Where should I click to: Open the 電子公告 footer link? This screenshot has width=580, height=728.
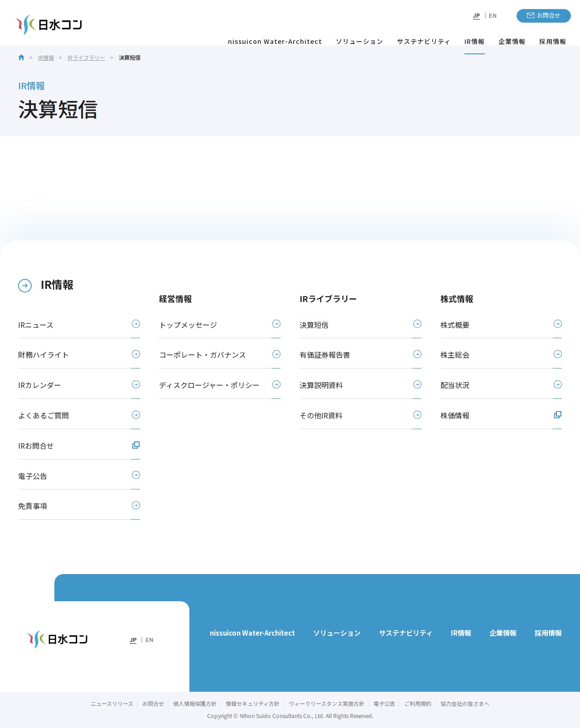point(384,704)
